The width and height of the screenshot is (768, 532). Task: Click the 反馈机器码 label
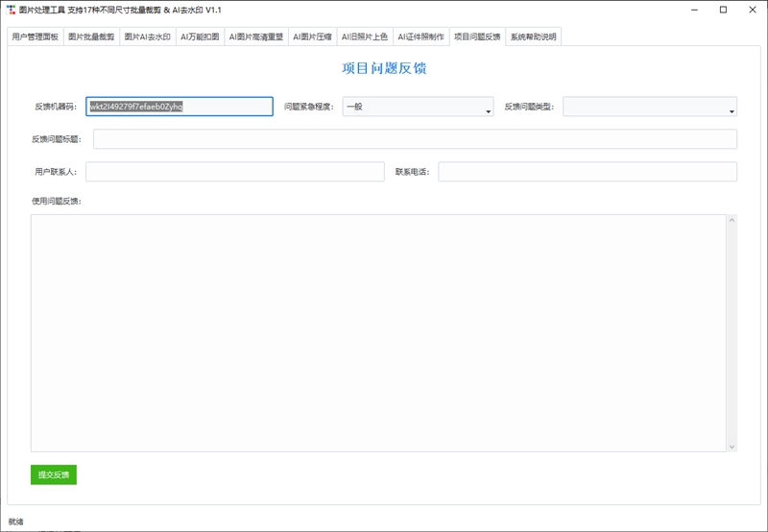56,107
